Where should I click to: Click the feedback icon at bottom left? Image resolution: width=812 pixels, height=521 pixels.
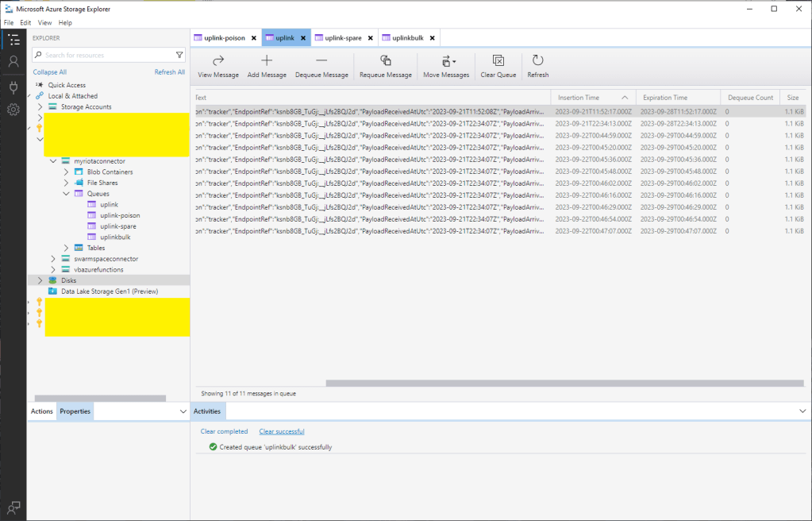[x=13, y=507]
